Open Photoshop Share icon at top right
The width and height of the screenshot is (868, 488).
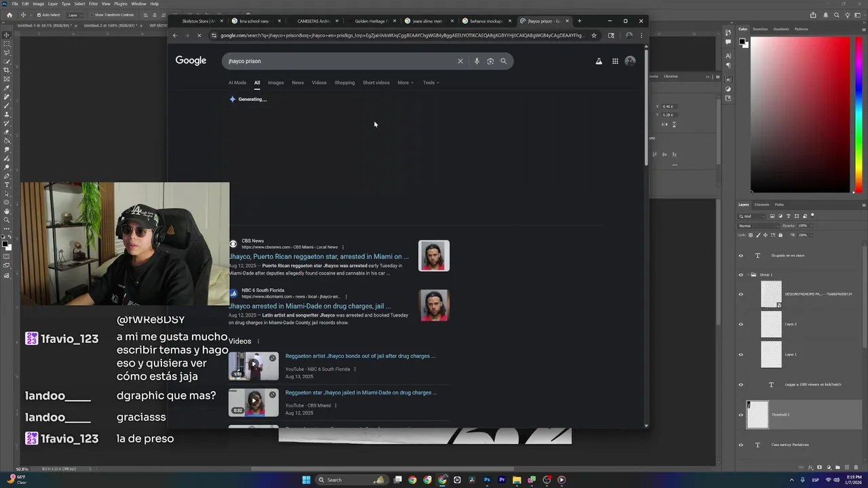click(x=813, y=15)
